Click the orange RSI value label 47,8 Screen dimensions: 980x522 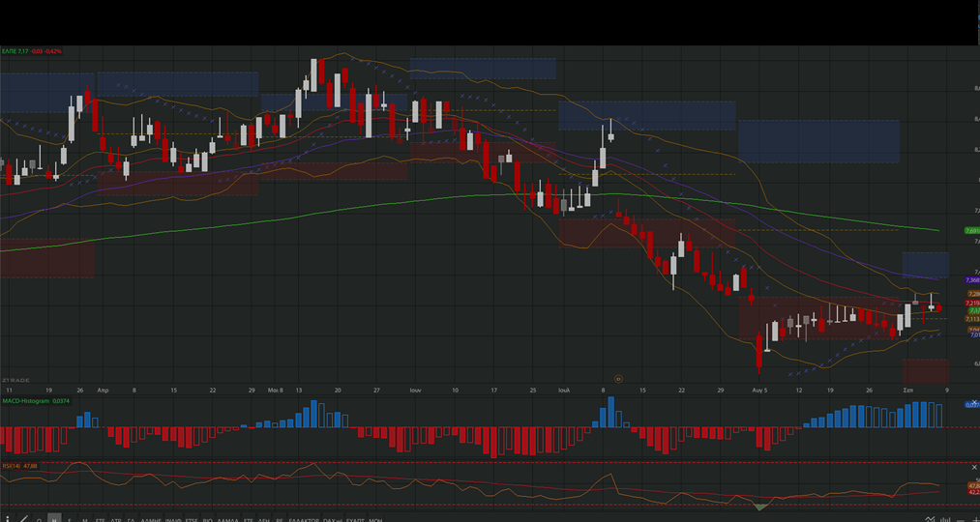974,485
